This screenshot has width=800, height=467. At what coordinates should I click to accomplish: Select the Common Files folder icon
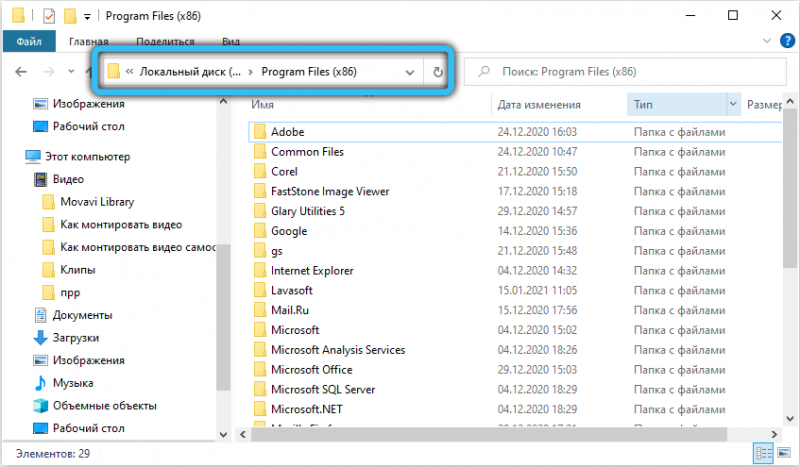[260, 152]
